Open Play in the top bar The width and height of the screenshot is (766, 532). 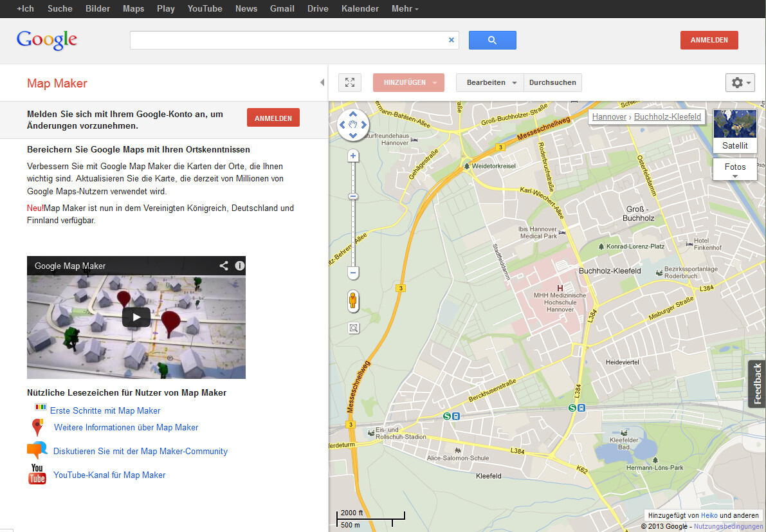point(165,9)
